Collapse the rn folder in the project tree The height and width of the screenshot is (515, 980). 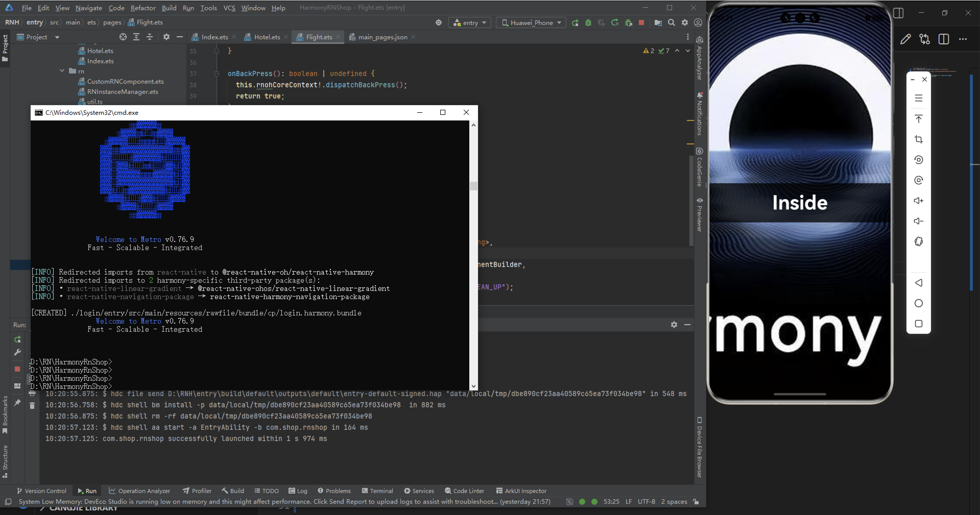(x=62, y=71)
